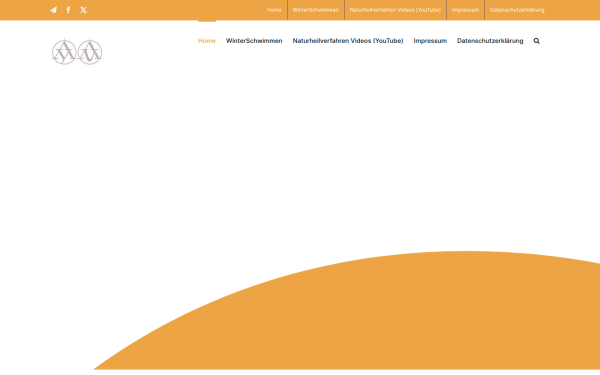The height and width of the screenshot is (375, 600).
Task: Open Impressum in the main menu
Action: pos(430,41)
